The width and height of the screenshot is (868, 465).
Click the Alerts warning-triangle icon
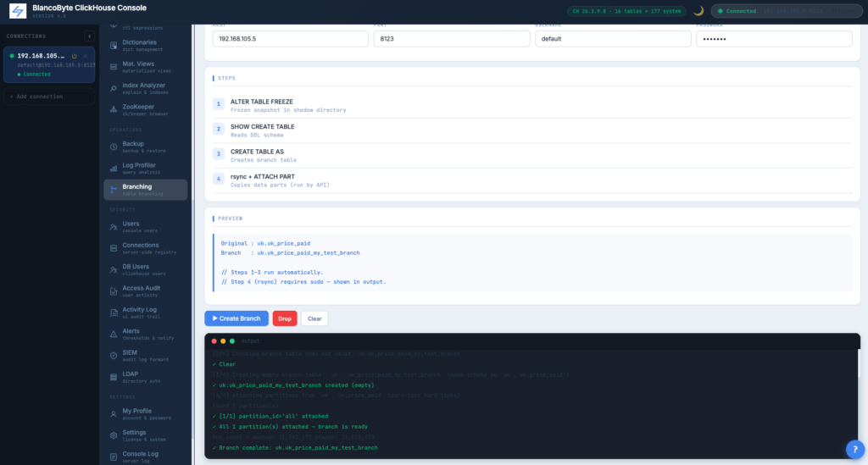coord(114,334)
